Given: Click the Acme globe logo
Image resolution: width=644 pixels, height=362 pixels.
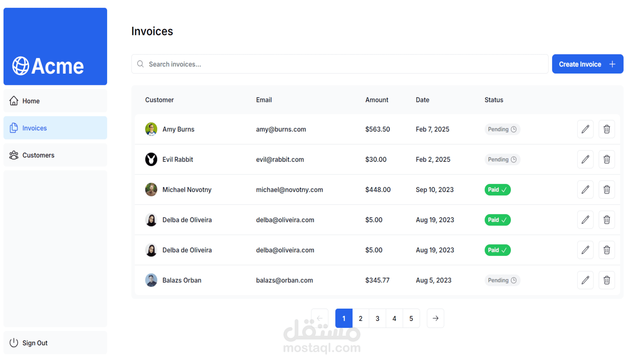Looking at the screenshot, I should (x=21, y=66).
